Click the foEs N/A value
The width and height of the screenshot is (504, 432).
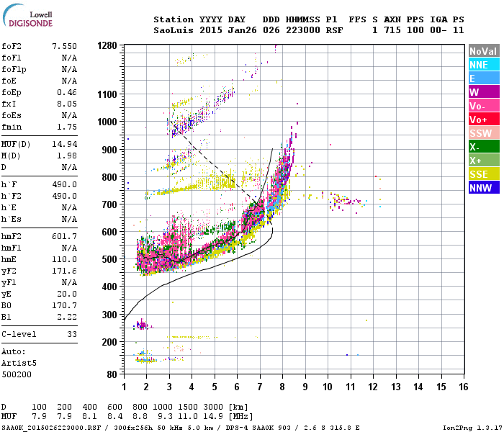click(x=69, y=115)
